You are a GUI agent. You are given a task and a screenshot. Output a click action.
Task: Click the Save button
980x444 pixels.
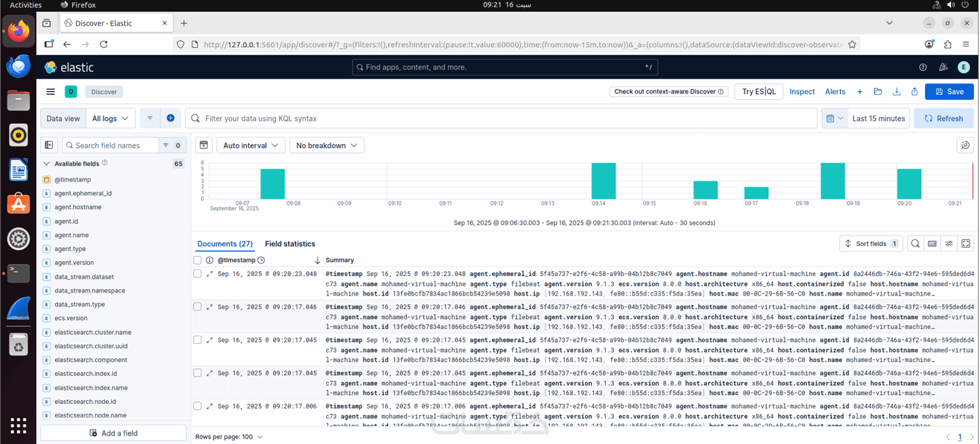tap(949, 92)
